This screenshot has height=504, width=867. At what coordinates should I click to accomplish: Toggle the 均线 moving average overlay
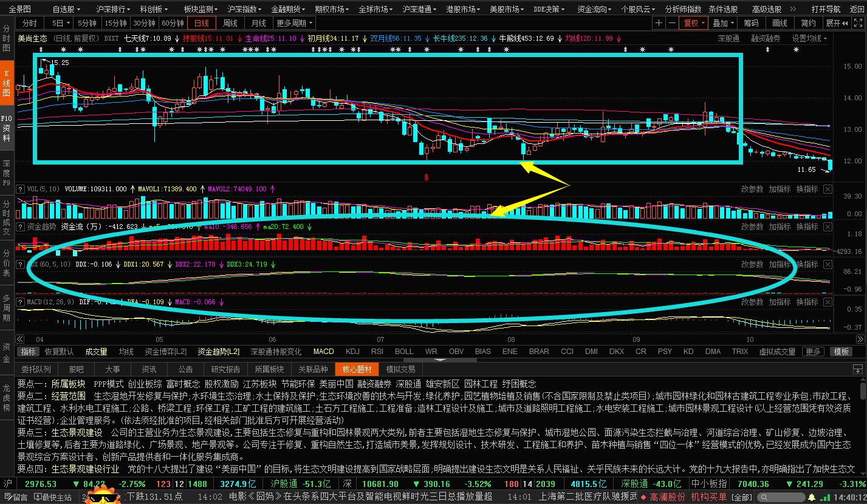coord(126,352)
